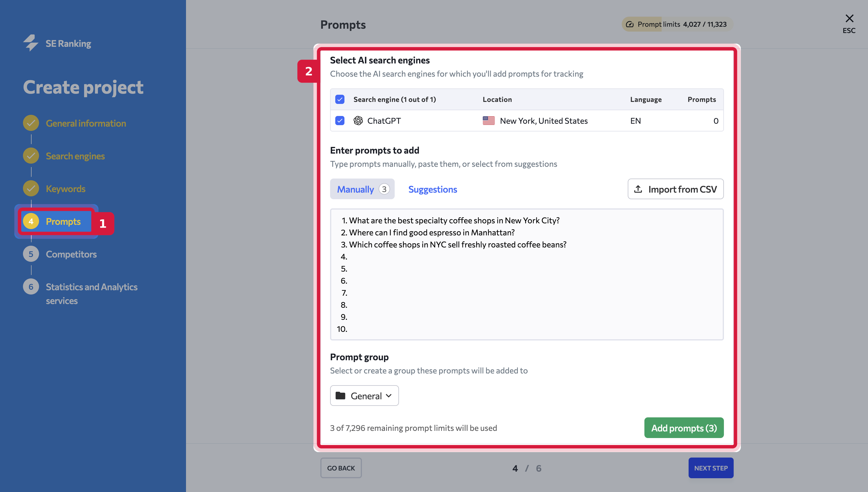Click the GO BACK button
The image size is (868, 492).
pyautogui.click(x=341, y=468)
